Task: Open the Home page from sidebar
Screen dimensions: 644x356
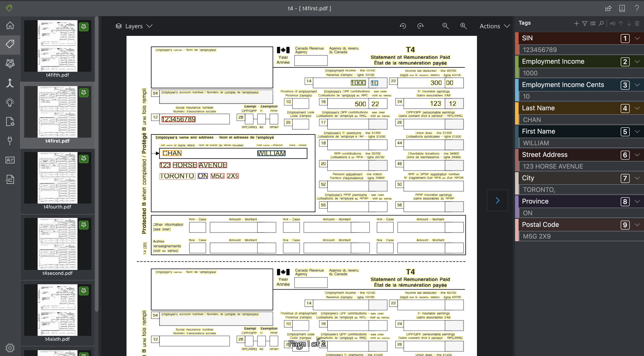Action: point(10,25)
